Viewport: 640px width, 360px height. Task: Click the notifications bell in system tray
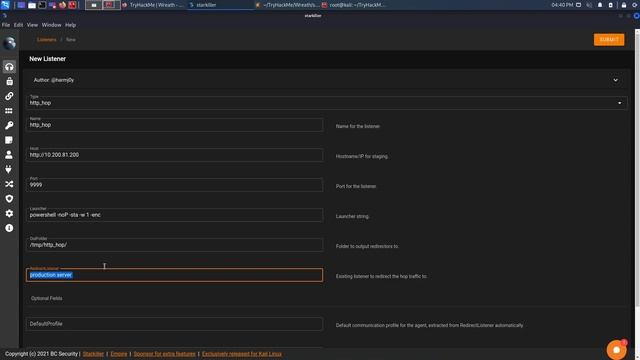pos(600,5)
